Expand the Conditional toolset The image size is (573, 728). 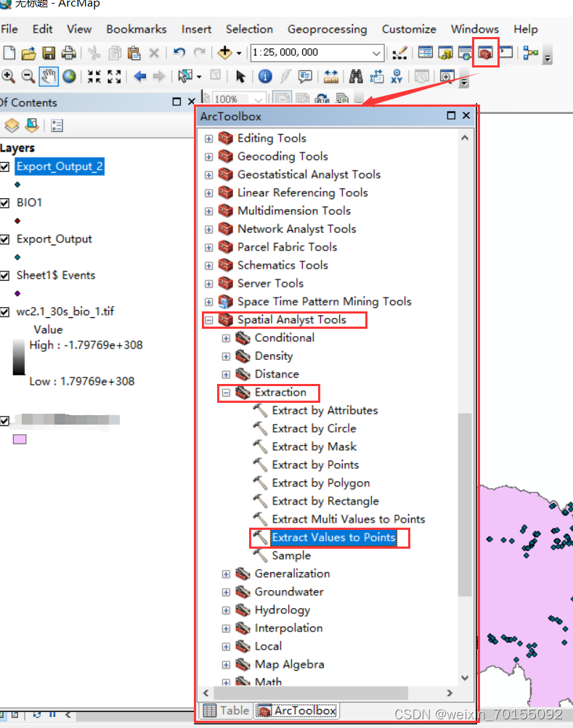(x=226, y=338)
